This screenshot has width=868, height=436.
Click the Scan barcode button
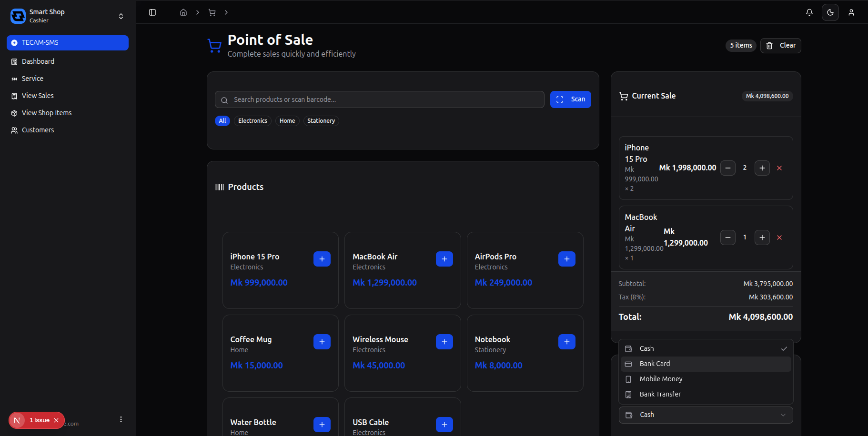pos(571,99)
